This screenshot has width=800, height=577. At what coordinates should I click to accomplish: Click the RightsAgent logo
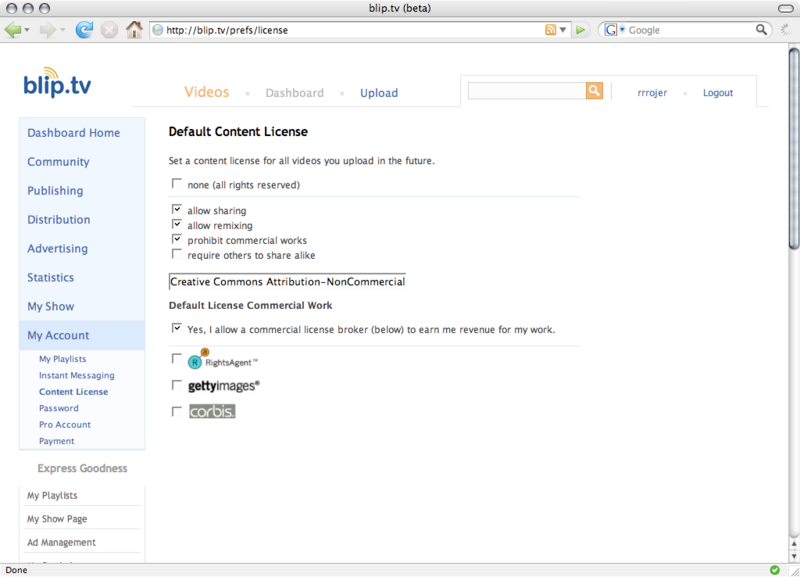coord(223,359)
